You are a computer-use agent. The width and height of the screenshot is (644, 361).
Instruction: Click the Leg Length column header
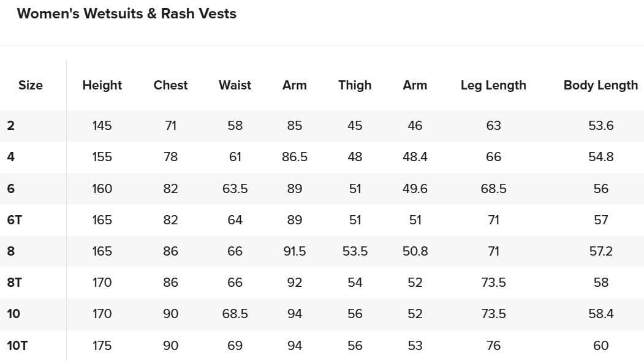[493, 85]
